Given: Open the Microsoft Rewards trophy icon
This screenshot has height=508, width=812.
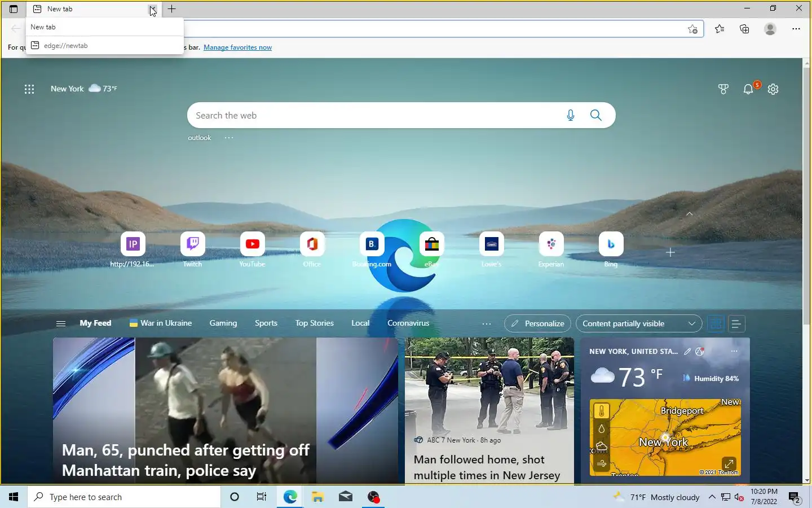Looking at the screenshot, I should [x=723, y=89].
